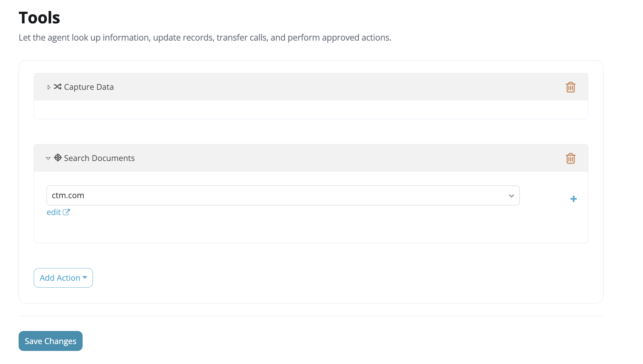This screenshot has height=364, width=643.
Task: Follow the edit link under ctm.com
Action: [54, 212]
